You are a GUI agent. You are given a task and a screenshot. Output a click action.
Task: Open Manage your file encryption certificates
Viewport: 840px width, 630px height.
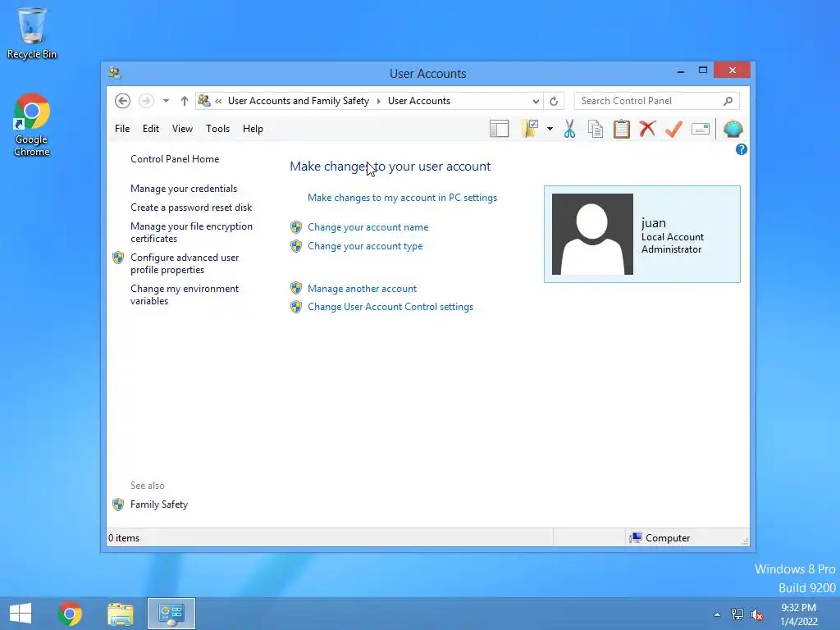tap(191, 232)
